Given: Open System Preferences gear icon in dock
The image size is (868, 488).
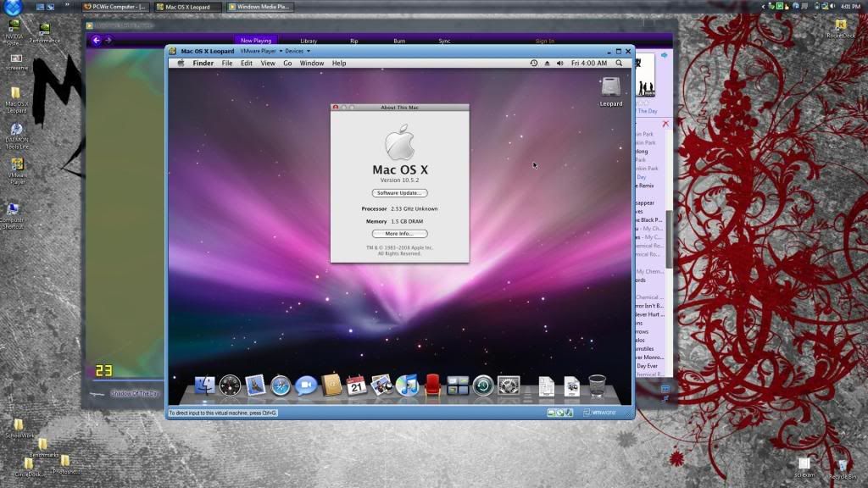Looking at the screenshot, I should pyautogui.click(x=509, y=385).
